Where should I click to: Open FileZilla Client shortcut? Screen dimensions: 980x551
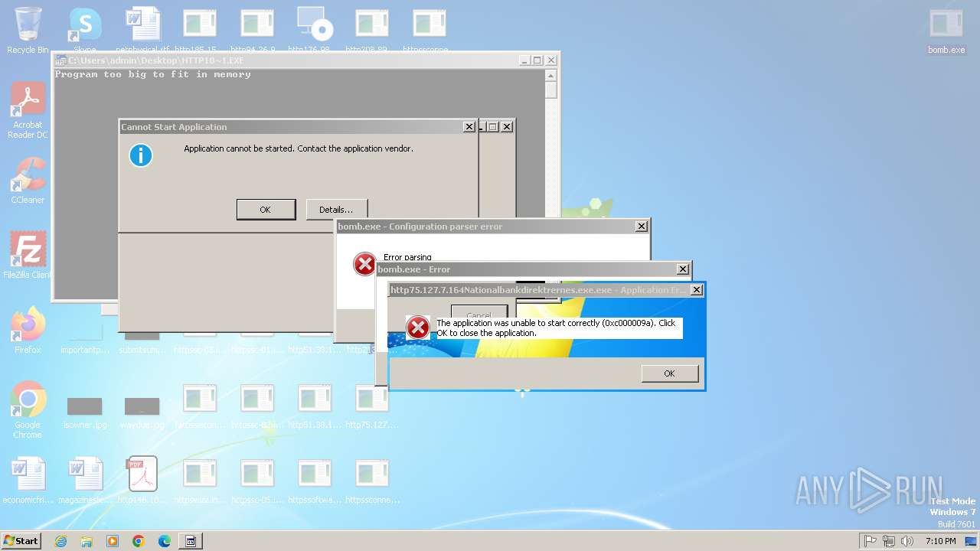point(28,255)
